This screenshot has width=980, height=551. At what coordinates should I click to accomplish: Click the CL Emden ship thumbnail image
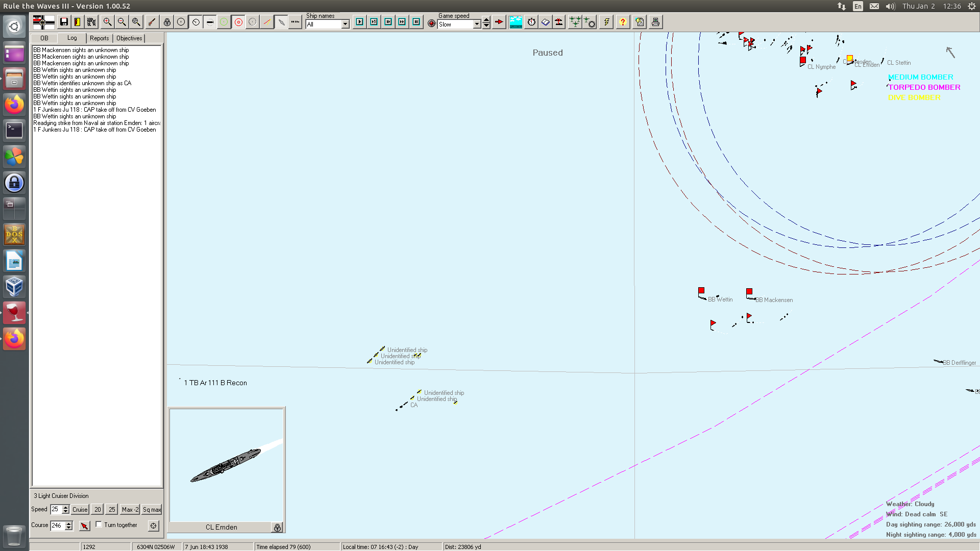pyautogui.click(x=227, y=465)
